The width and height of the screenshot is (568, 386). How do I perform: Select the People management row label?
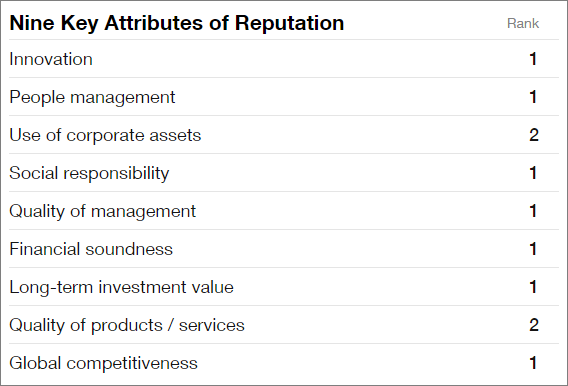point(92,97)
